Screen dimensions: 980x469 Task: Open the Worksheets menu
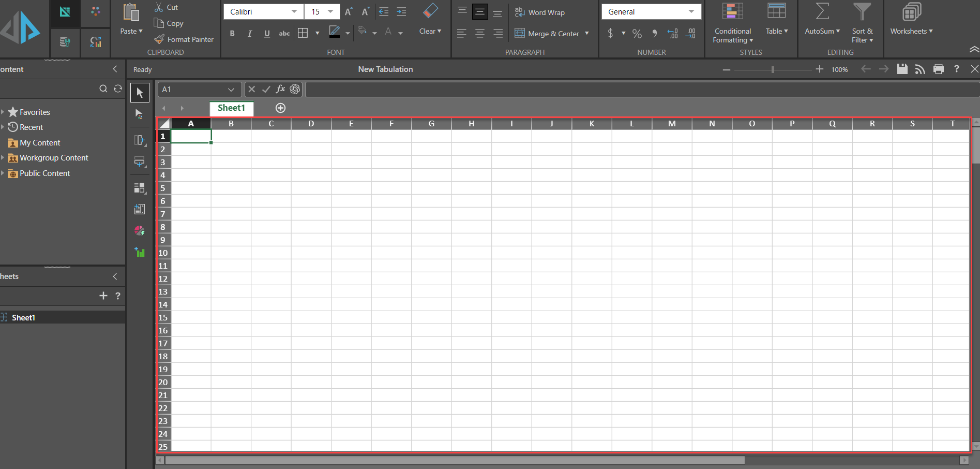pos(911,31)
